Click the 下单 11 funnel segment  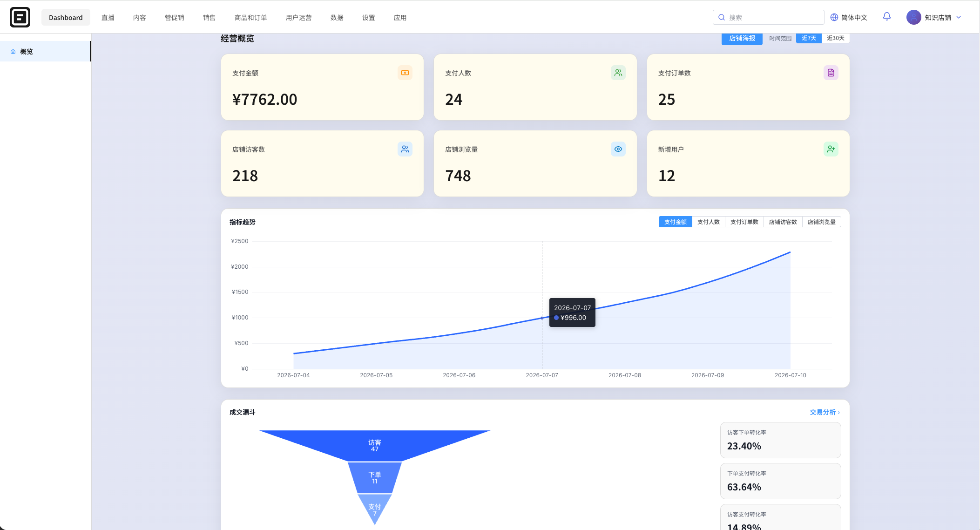(375, 478)
